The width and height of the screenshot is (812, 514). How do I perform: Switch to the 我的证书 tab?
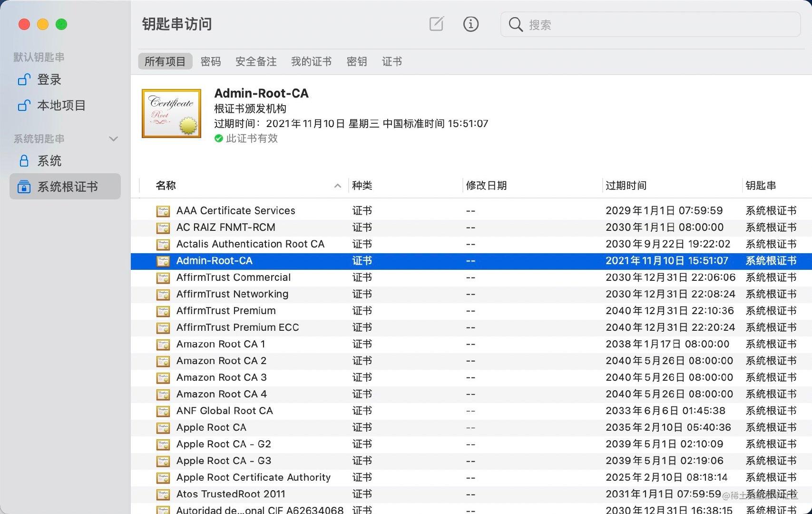pos(312,61)
